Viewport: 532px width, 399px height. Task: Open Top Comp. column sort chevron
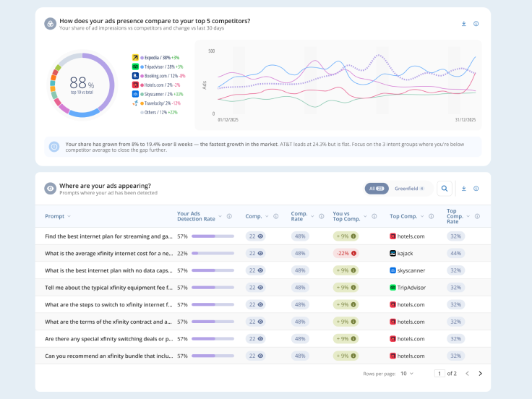(422, 216)
